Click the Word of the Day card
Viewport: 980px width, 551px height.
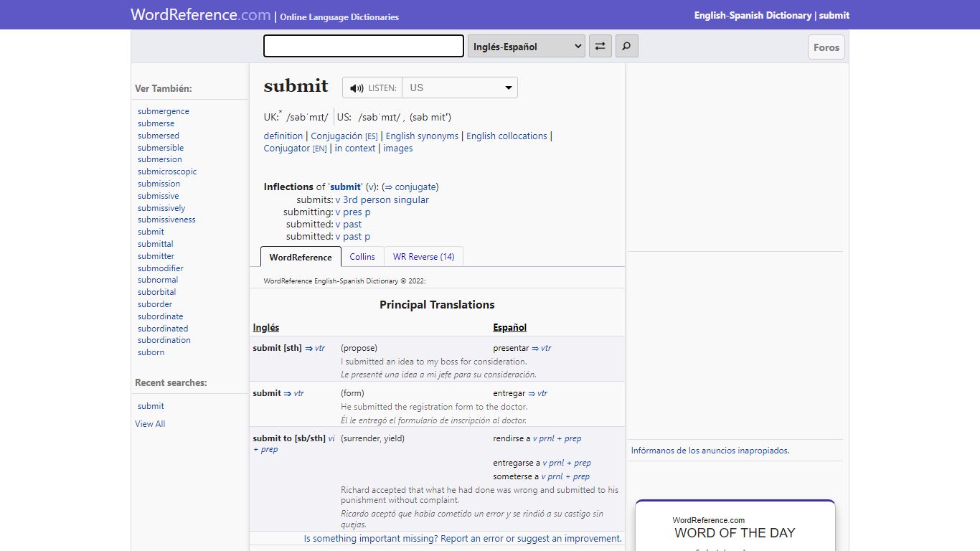point(735,526)
